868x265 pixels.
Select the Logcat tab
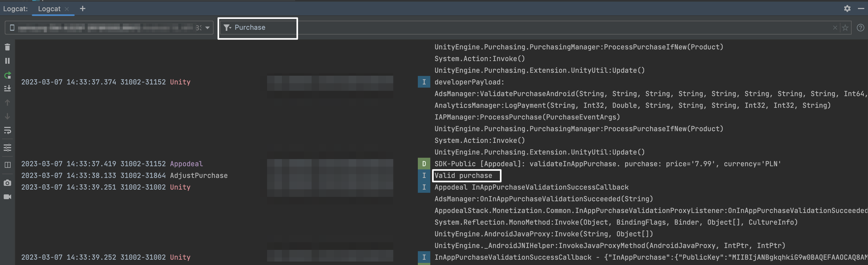49,9
